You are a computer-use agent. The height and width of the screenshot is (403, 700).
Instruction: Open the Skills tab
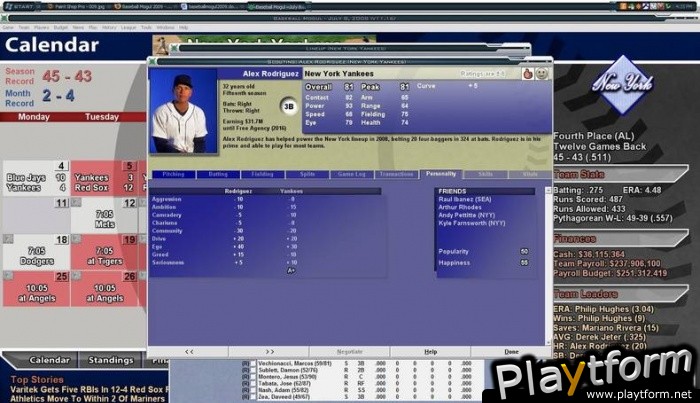(486, 174)
